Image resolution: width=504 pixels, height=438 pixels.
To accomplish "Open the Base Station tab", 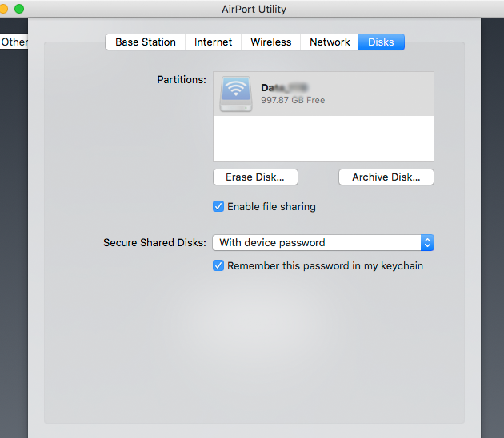I will 146,42.
